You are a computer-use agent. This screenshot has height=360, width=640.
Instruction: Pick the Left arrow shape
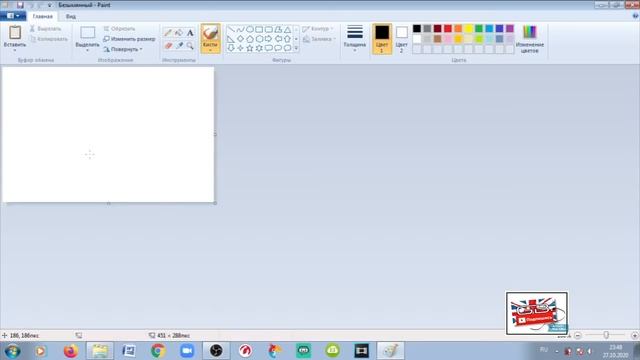pos(278,39)
